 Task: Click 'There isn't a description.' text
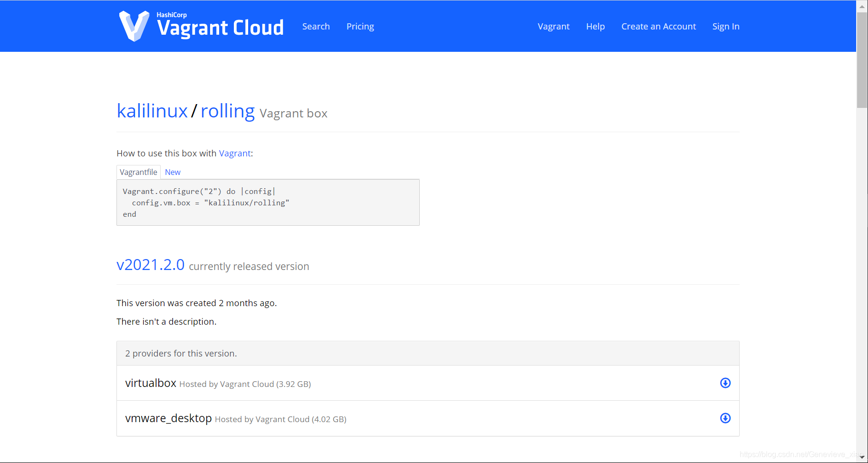[166, 322]
